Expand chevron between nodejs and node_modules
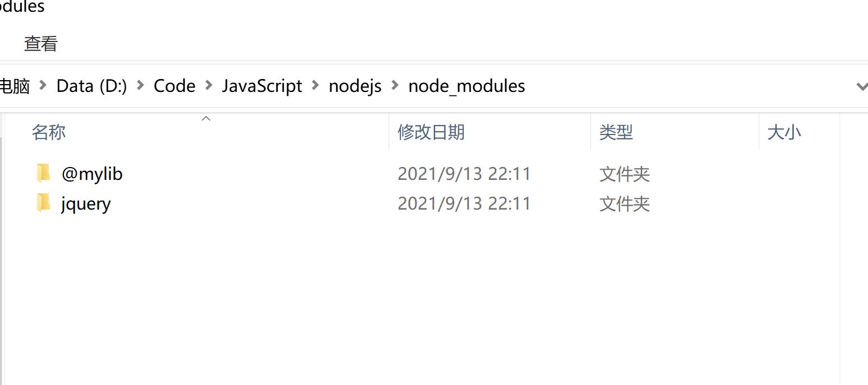Image resolution: width=868 pixels, height=385 pixels. [395, 86]
